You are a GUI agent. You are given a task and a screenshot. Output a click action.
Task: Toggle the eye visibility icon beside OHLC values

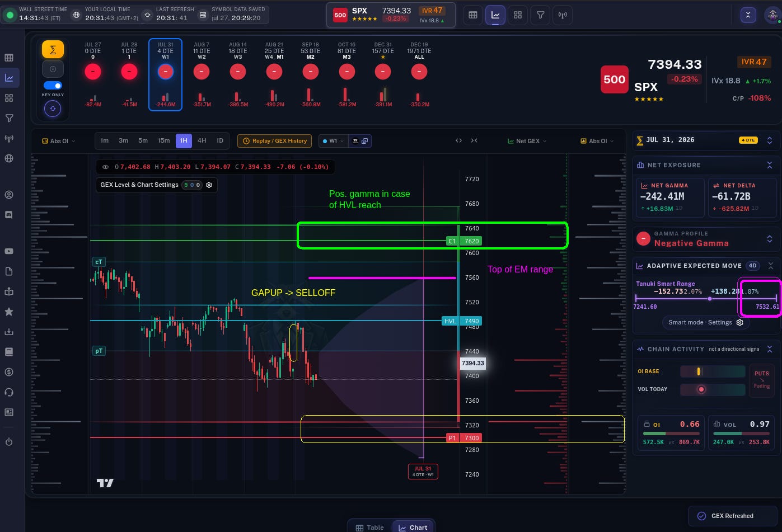click(x=105, y=167)
